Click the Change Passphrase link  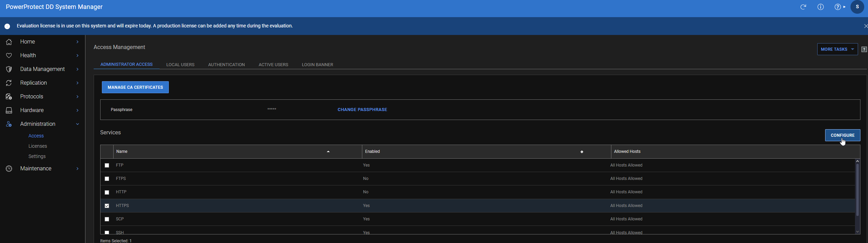[362, 110]
